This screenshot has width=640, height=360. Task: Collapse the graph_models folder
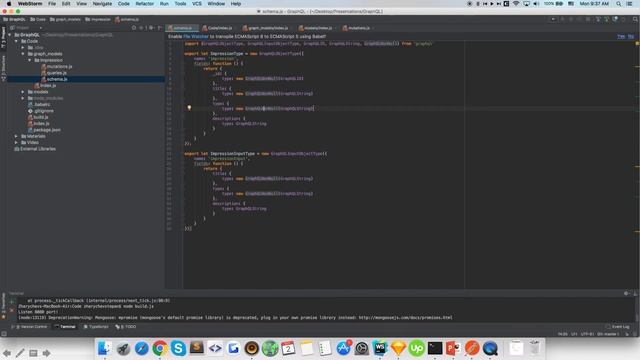23,54
